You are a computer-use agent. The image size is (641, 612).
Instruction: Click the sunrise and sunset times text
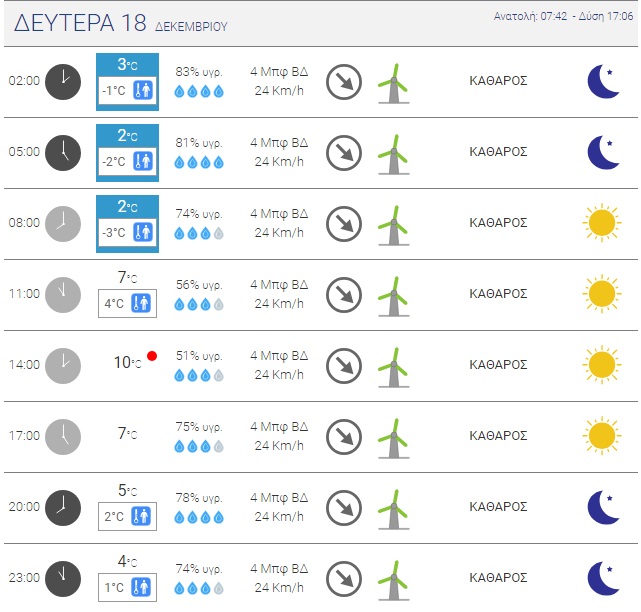[564, 17]
